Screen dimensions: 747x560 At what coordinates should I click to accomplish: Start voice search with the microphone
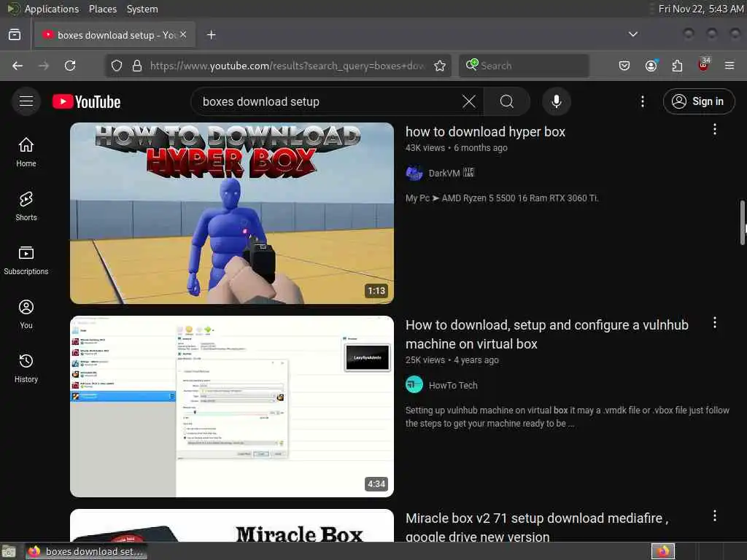[557, 101]
